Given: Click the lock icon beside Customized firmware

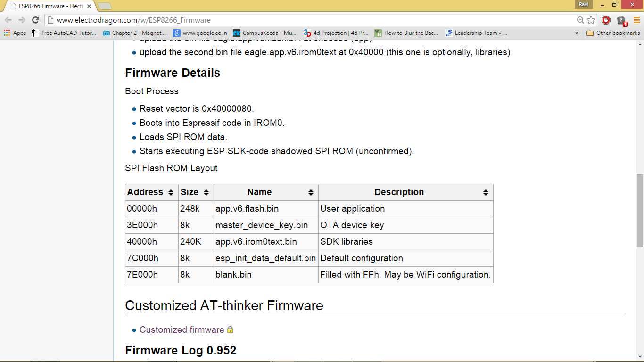Looking at the screenshot, I should [230, 330].
